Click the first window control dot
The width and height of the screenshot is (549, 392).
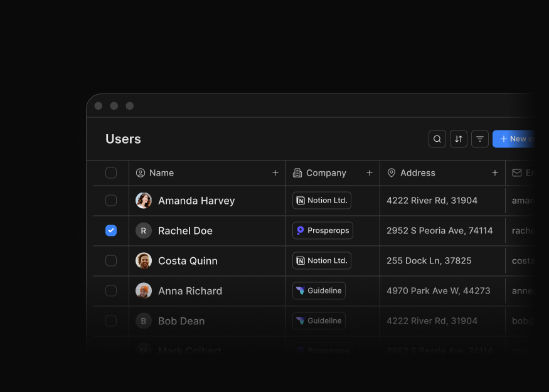[x=99, y=106]
